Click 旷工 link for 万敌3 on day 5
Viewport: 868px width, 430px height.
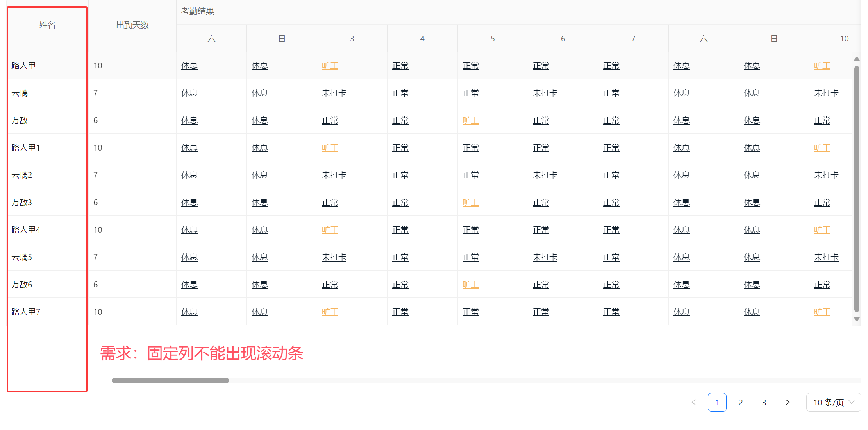470,202
